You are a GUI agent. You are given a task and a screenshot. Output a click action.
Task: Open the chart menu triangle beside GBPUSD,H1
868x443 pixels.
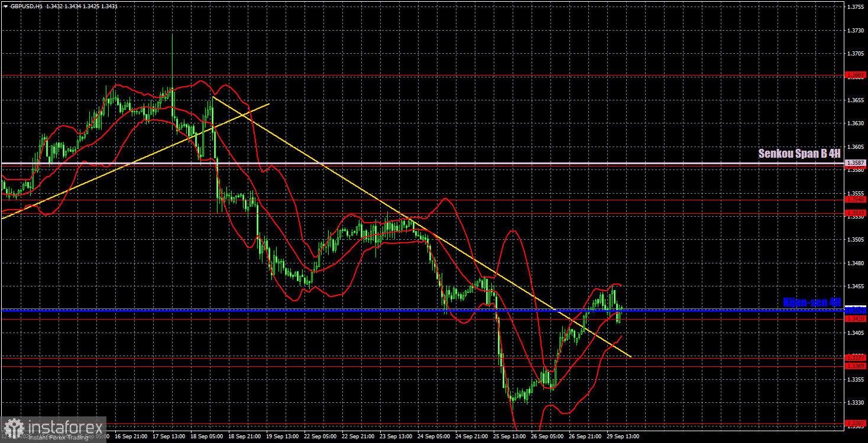click(5, 6)
